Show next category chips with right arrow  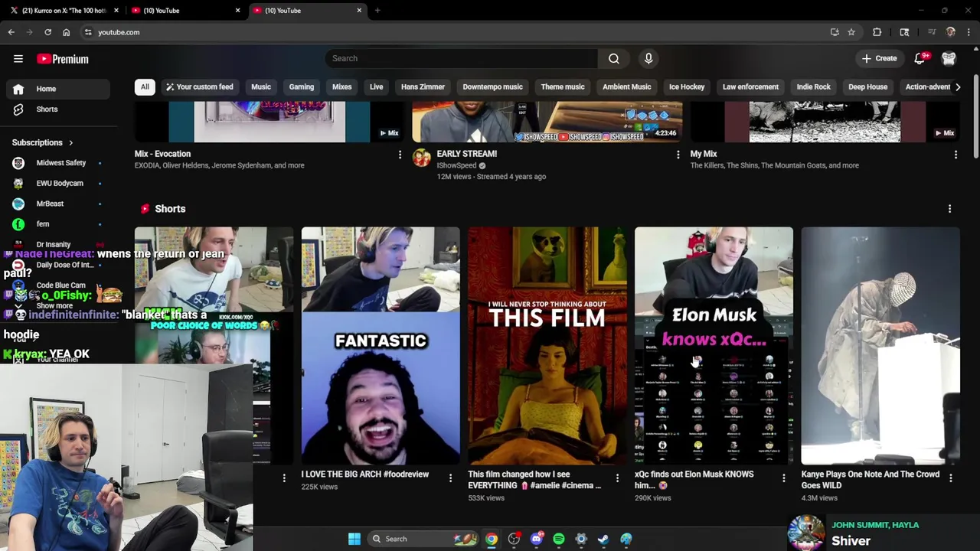957,87
